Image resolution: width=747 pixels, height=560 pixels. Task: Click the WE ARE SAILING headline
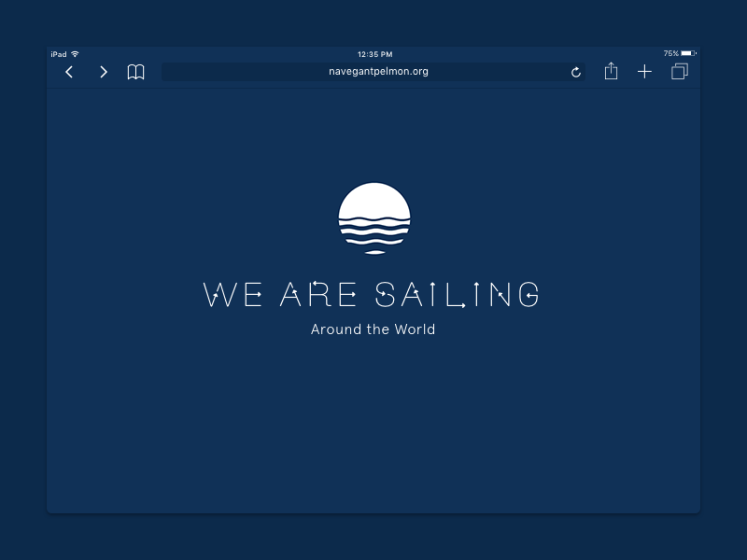tap(373, 293)
